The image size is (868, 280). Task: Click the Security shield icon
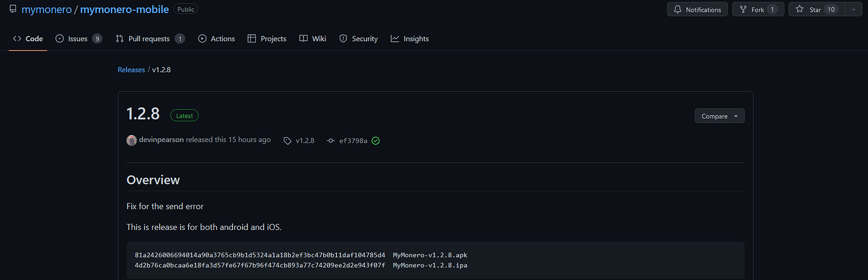point(343,39)
